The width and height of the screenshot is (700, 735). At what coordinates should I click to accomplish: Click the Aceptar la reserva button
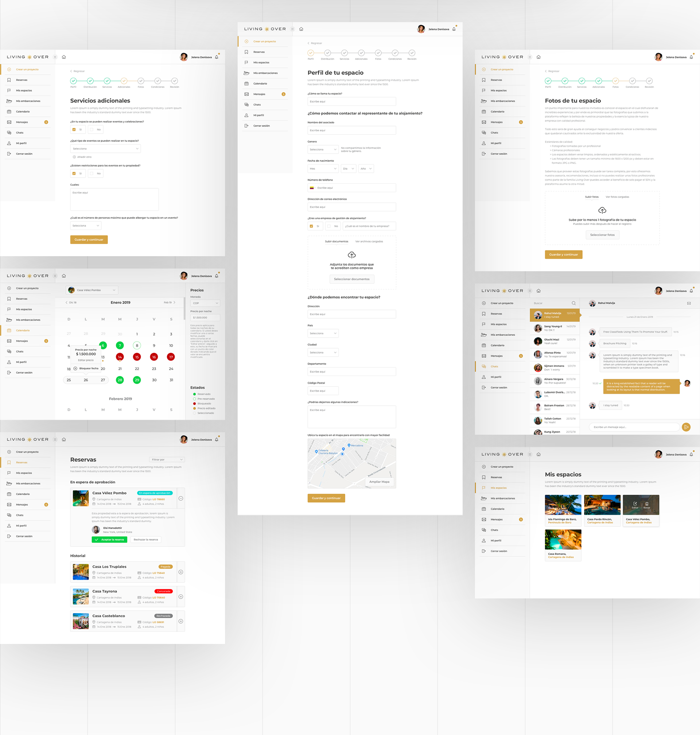point(109,540)
